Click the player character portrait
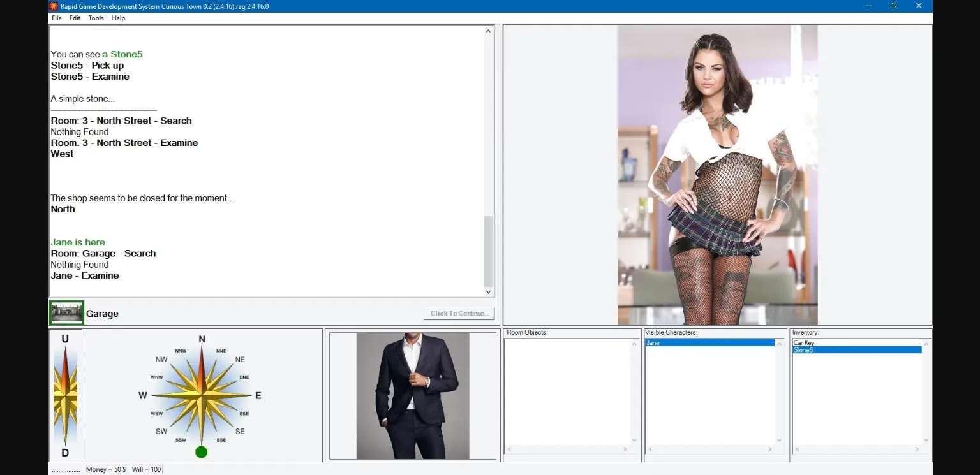980x475 pixels. [x=412, y=395]
